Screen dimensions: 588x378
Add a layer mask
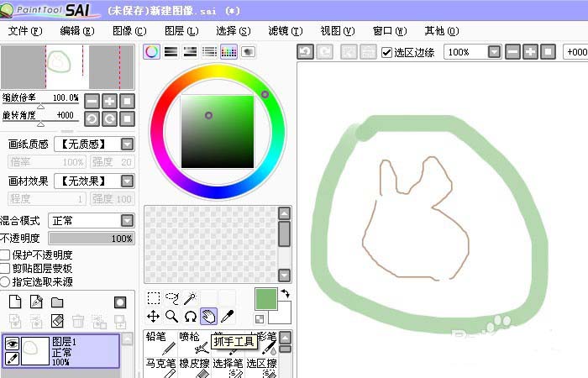[120, 302]
